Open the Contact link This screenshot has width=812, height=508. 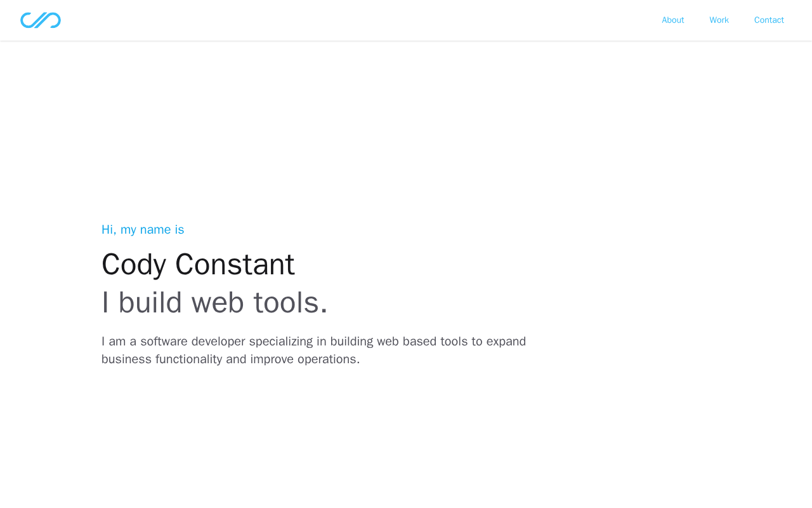click(x=769, y=20)
